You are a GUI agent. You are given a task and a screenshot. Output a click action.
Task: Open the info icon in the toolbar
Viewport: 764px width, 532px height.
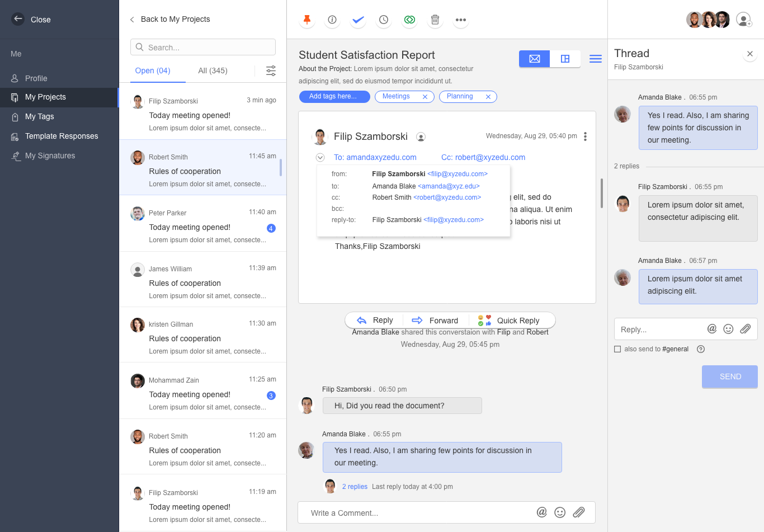pyautogui.click(x=332, y=20)
